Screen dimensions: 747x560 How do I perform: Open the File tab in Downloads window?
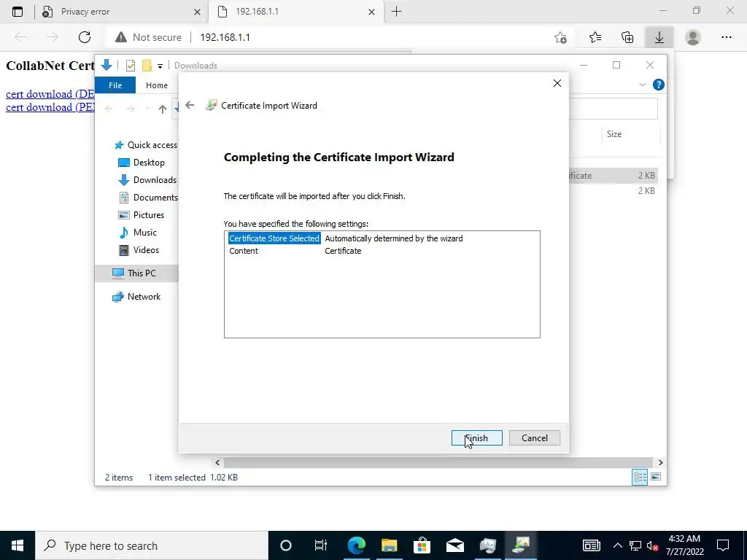pyautogui.click(x=115, y=85)
